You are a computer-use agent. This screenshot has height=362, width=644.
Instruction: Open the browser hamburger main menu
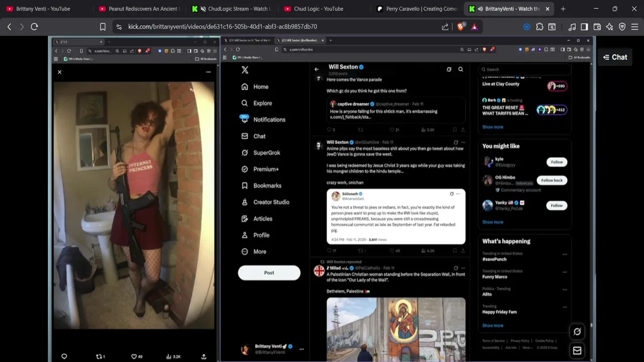(x=635, y=27)
